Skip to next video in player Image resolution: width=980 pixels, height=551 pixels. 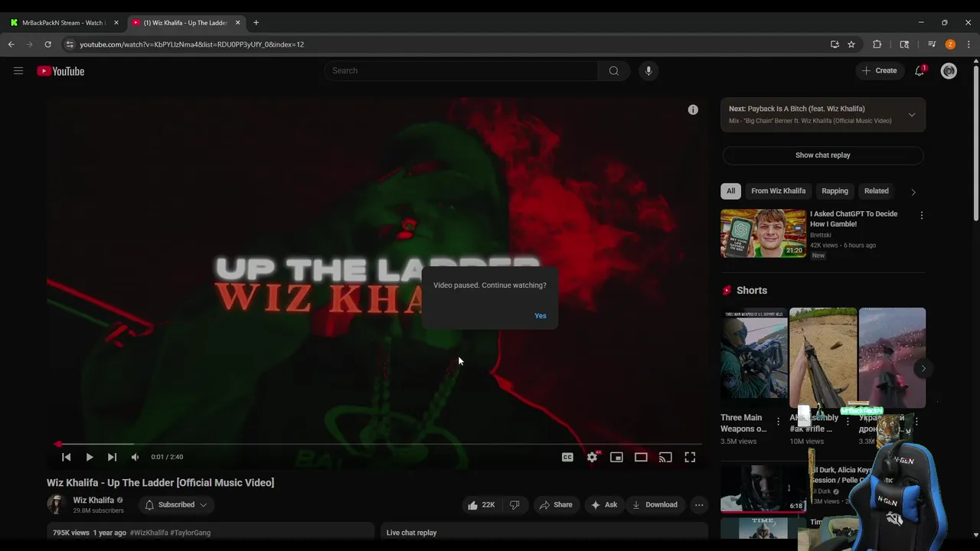(x=113, y=457)
